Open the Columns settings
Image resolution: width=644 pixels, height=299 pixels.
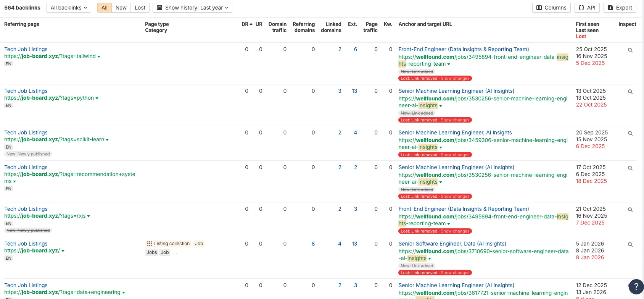551,8
